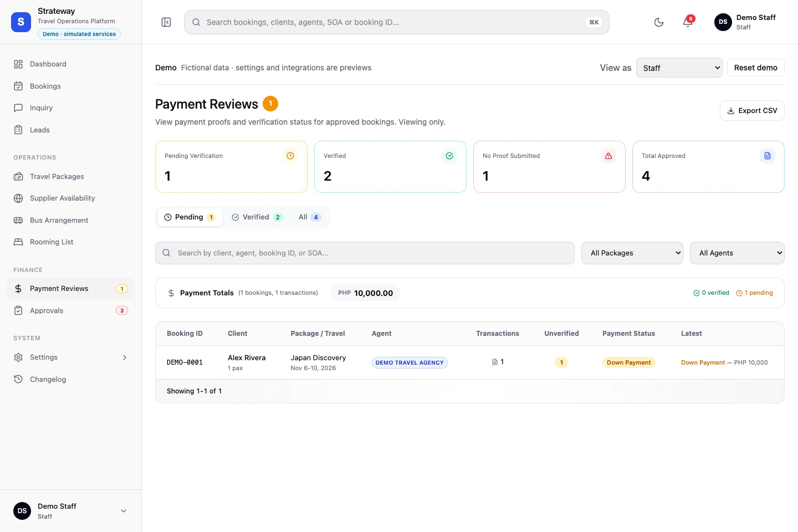Toggle dark mode with moon icon

[x=659, y=22]
